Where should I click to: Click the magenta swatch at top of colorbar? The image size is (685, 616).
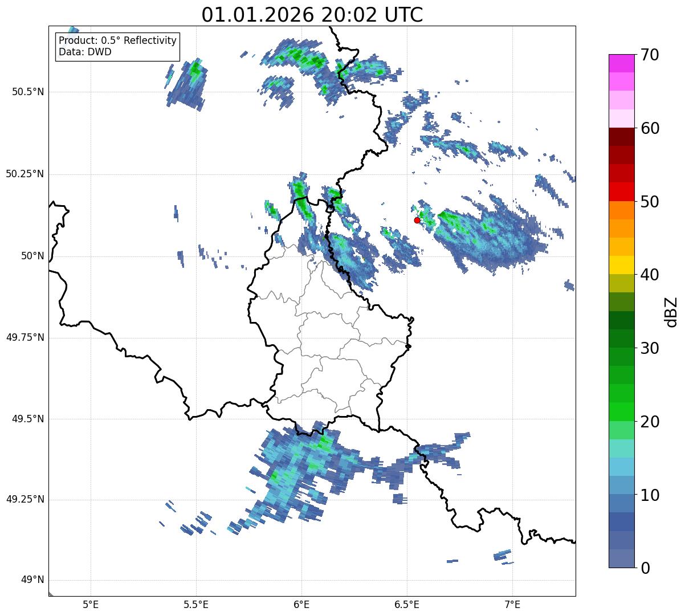[x=622, y=63]
